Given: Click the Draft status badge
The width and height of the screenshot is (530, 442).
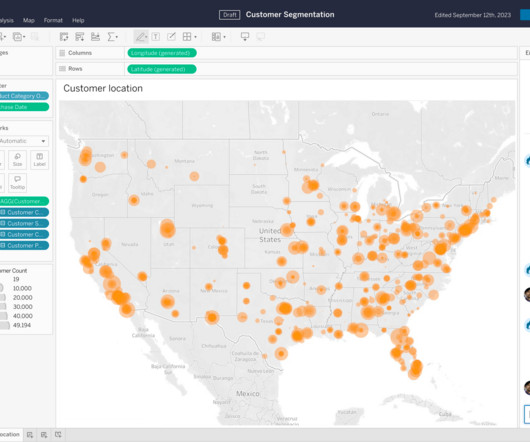Looking at the screenshot, I should [230, 15].
